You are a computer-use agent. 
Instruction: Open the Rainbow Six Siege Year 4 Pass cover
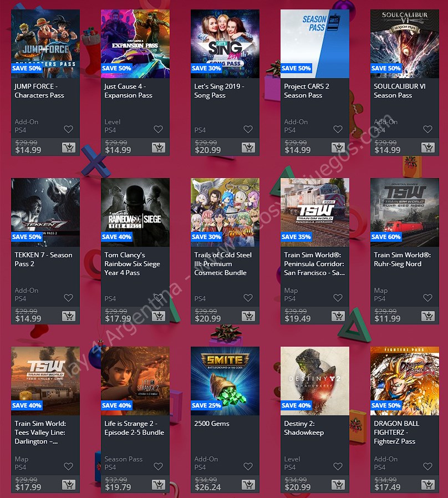pyautogui.click(x=135, y=212)
